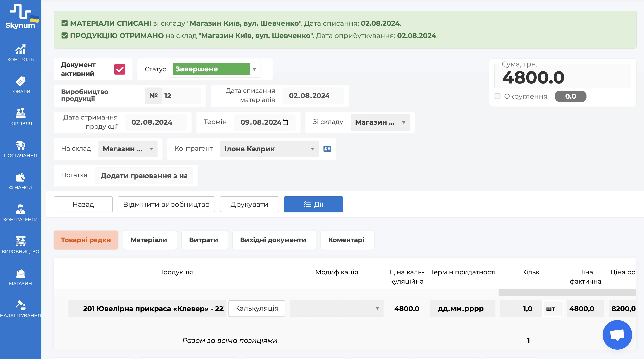Screen dimensions: 644x359
Task: Open the Зі складу warehouse dropdown
Action: point(380,122)
